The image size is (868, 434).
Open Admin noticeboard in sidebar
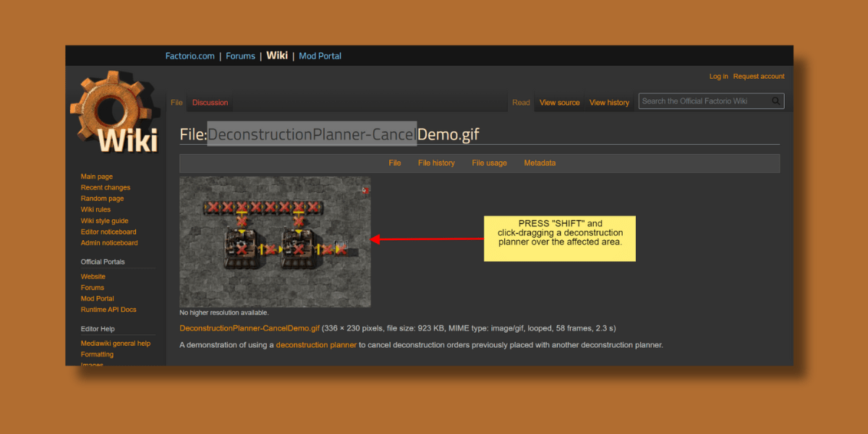point(109,243)
